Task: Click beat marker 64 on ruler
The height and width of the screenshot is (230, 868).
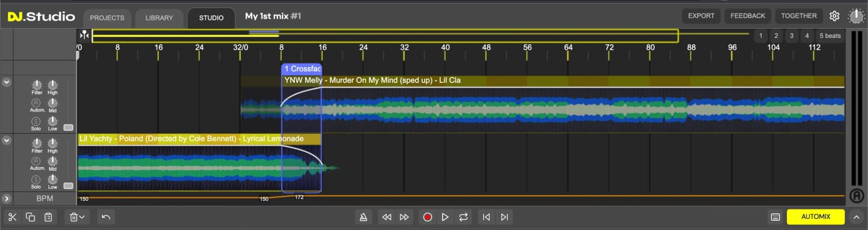Action: [x=569, y=47]
